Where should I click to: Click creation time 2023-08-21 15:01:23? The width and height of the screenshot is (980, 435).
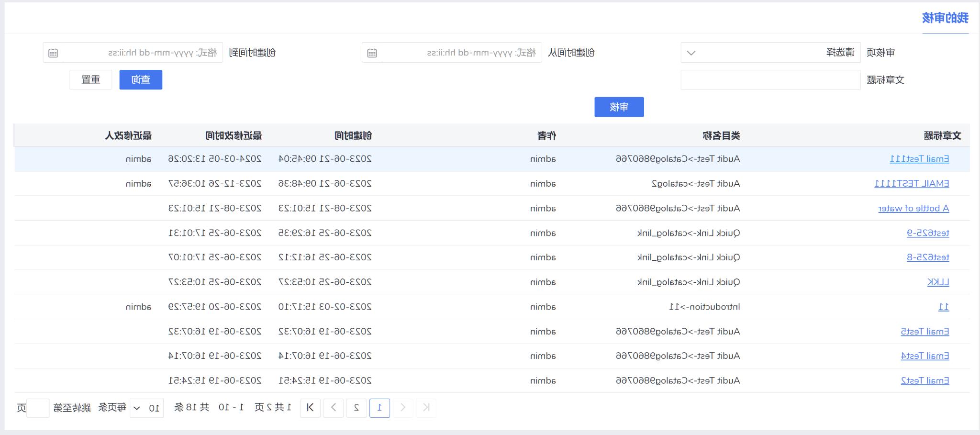click(325, 209)
